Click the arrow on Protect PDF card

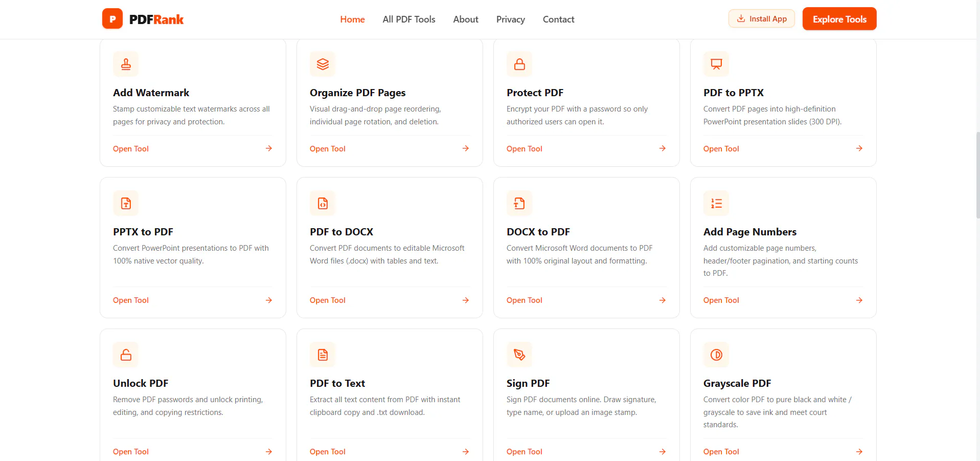point(663,148)
